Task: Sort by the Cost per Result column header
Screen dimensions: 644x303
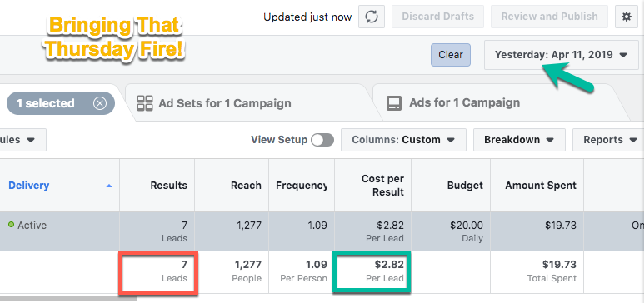Action: point(382,186)
